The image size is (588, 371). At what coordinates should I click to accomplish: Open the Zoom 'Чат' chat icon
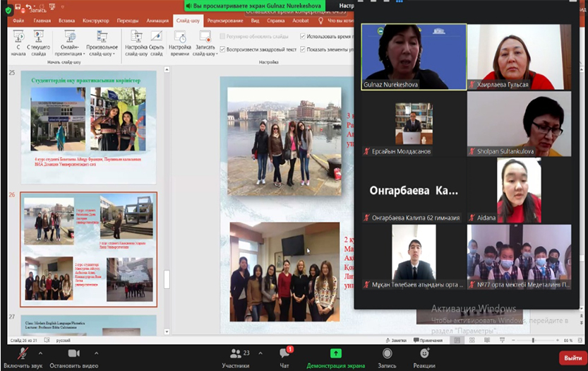(x=285, y=354)
